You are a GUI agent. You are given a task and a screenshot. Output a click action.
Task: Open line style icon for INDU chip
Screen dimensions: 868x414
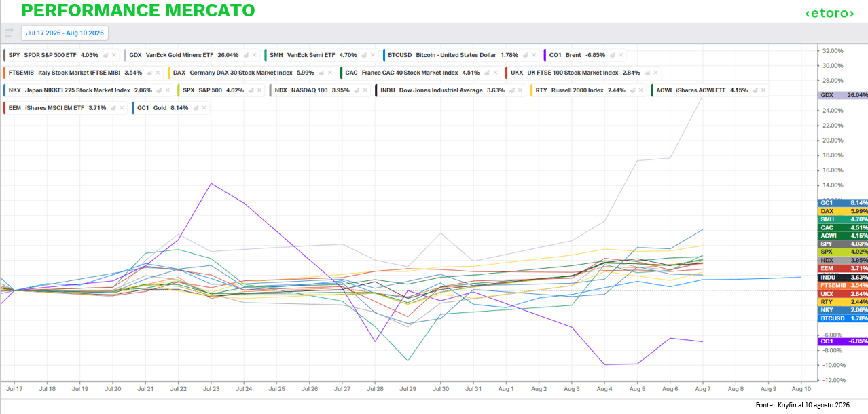click(x=512, y=90)
